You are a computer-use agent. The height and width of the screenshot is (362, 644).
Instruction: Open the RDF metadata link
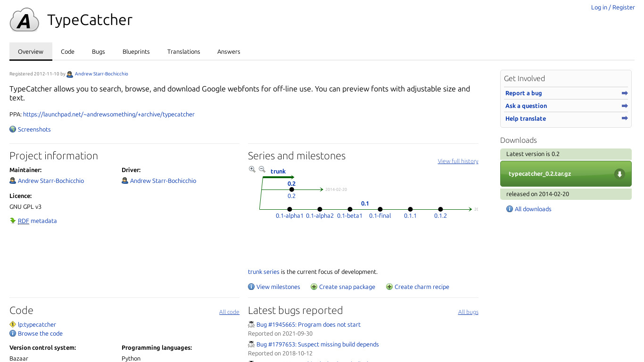37,221
